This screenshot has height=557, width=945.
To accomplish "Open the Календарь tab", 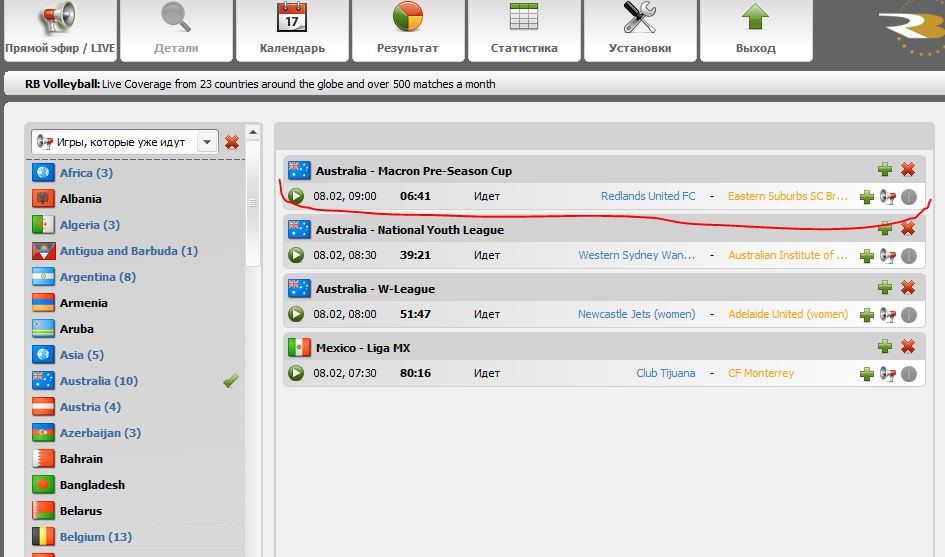I will pos(292,30).
